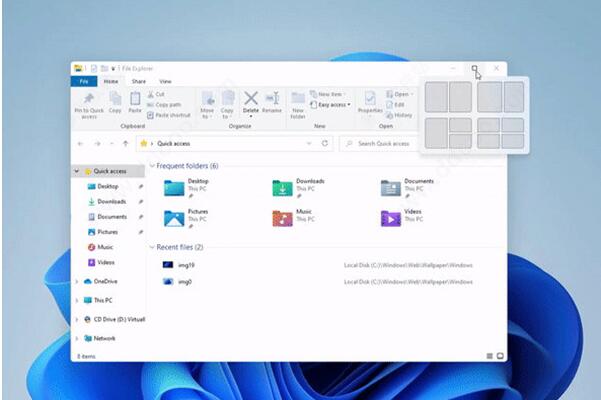
Task: Open recent locations dropdown arrow
Action: click(x=112, y=144)
